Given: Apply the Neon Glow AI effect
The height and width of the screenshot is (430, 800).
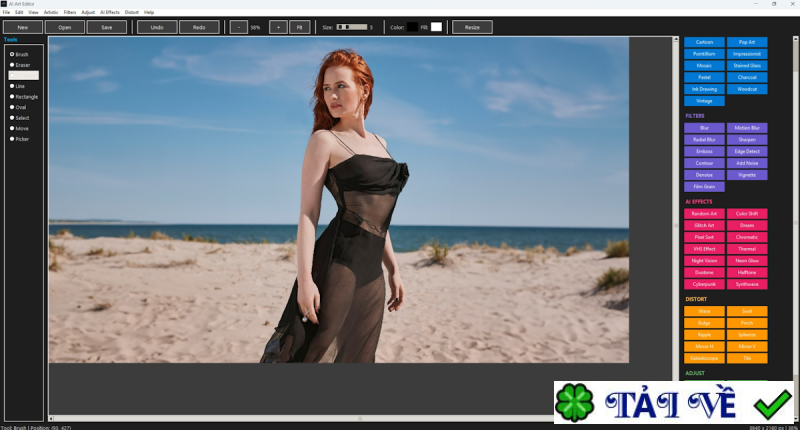Looking at the screenshot, I should coord(747,260).
